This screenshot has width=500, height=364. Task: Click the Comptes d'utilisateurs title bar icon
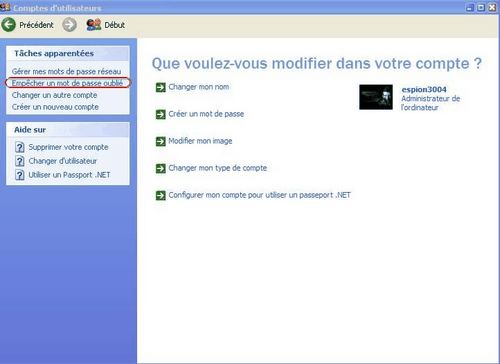pyautogui.click(x=5, y=7)
